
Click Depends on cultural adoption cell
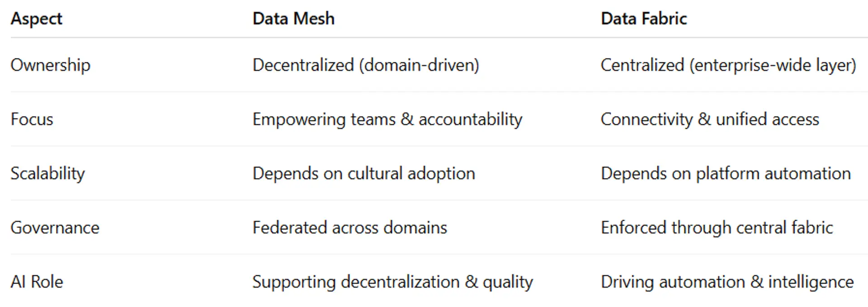[363, 174]
